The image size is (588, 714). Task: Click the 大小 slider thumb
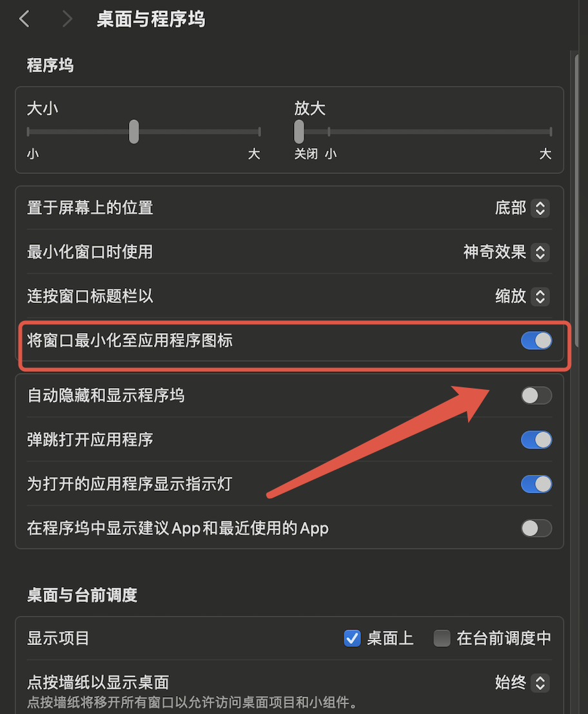(x=134, y=131)
